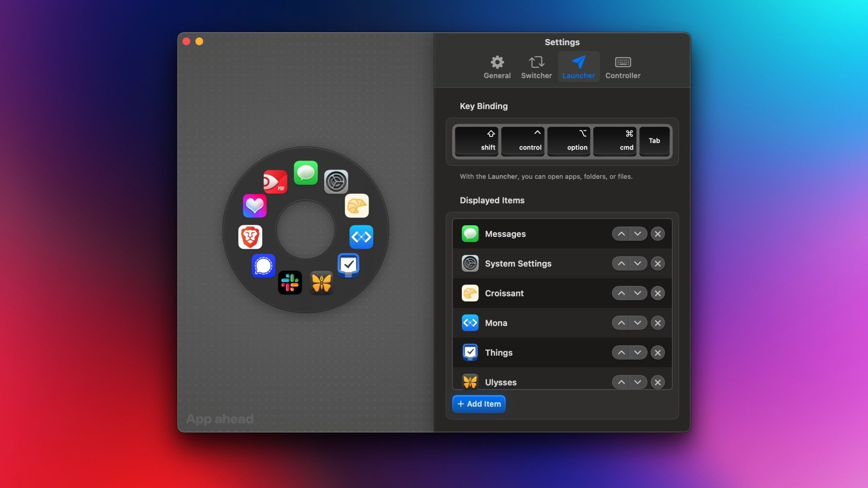Open Ulysses butterfly icon on the wheel

click(322, 283)
